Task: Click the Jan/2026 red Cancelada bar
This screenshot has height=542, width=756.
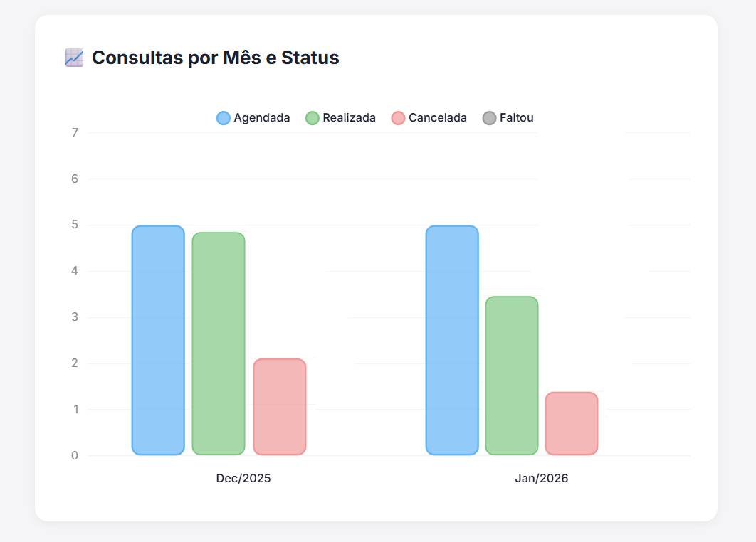Action: click(x=572, y=423)
